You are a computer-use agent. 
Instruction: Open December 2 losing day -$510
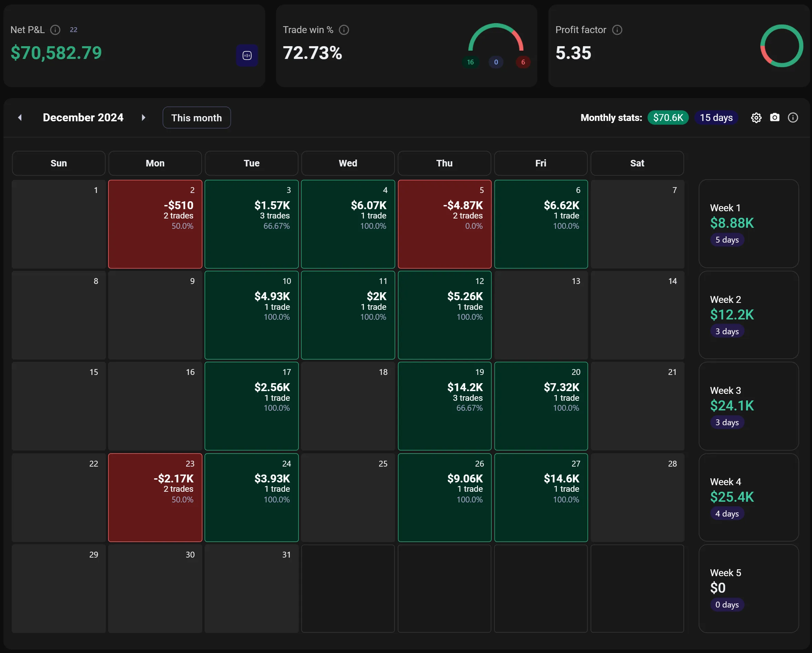(x=155, y=224)
